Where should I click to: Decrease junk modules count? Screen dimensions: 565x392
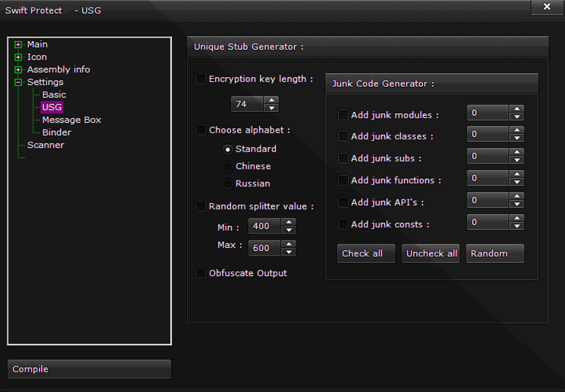517,117
